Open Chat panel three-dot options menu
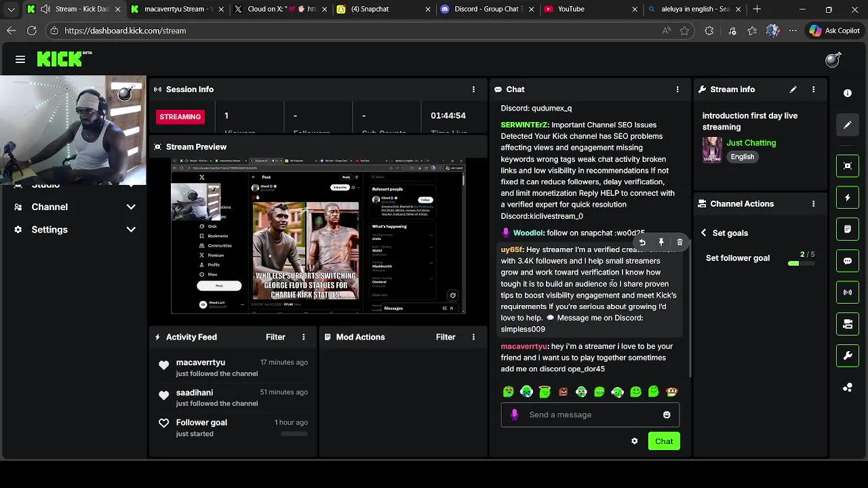 (x=677, y=89)
